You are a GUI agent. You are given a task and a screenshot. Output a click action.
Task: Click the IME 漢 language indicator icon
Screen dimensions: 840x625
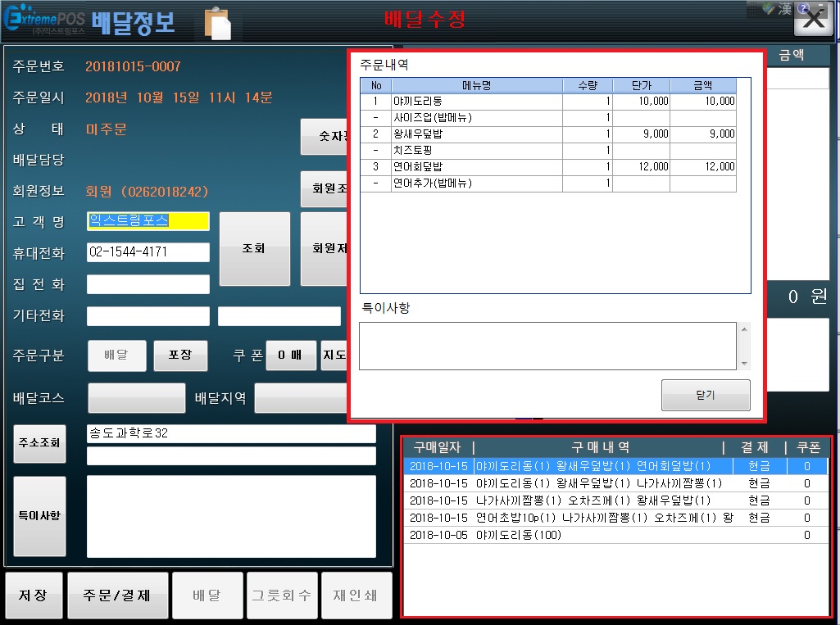tap(784, 8)
